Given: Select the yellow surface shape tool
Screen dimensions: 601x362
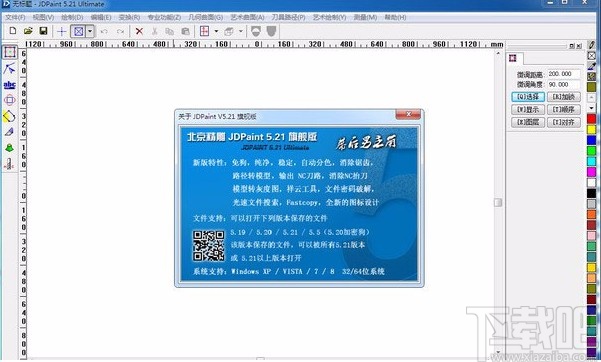Looking at the screenshot, I should pyautogui.click(x=10, y=116).
